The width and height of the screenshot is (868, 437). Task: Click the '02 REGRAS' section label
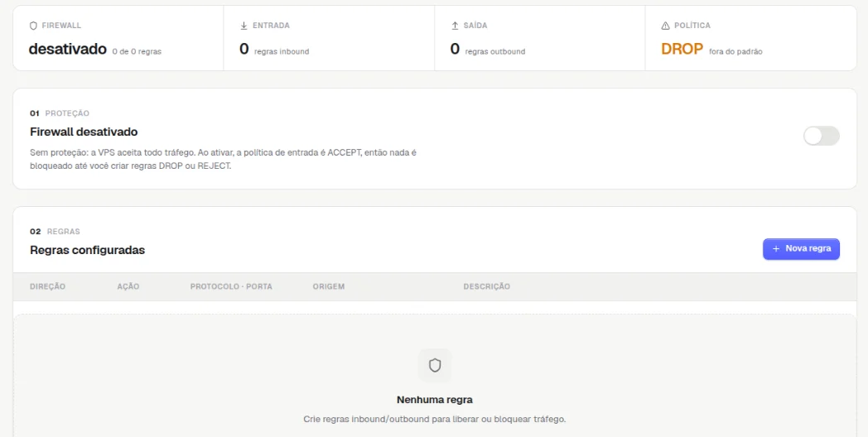55,231
